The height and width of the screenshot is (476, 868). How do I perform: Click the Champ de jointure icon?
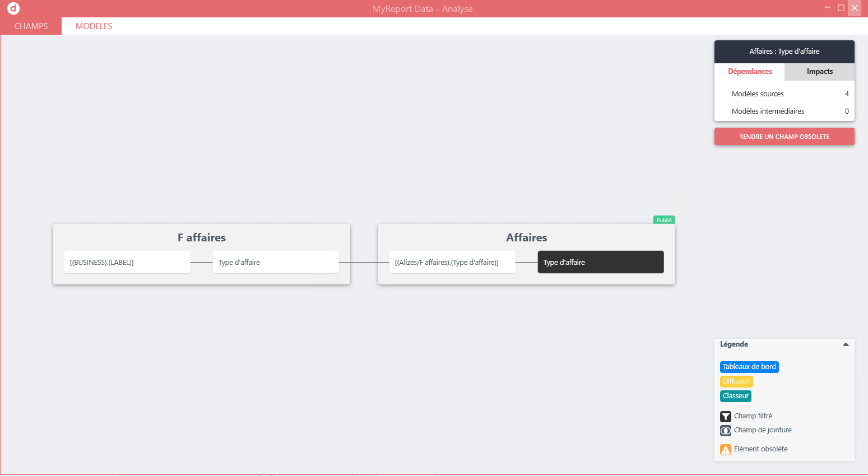tap(726, 431)
